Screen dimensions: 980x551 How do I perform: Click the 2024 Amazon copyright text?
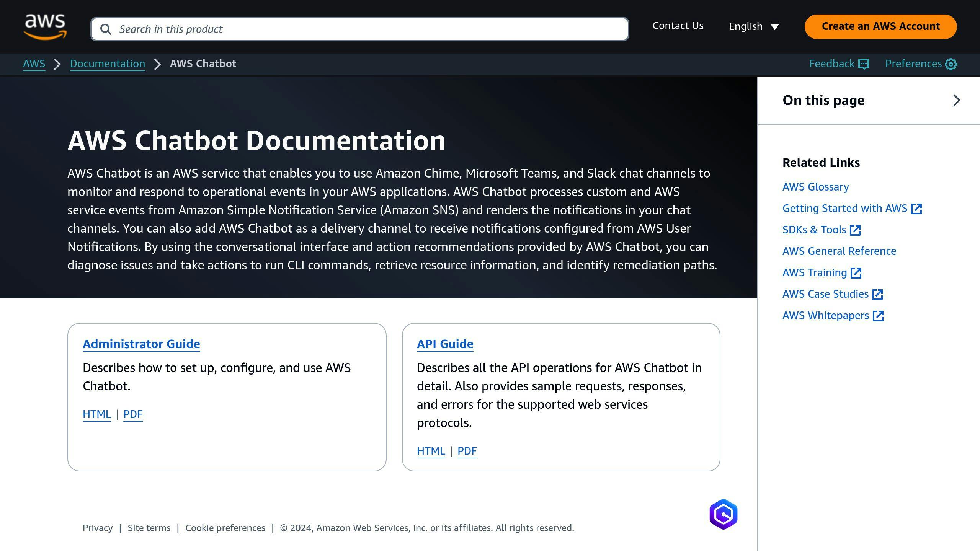pos(427,528)
